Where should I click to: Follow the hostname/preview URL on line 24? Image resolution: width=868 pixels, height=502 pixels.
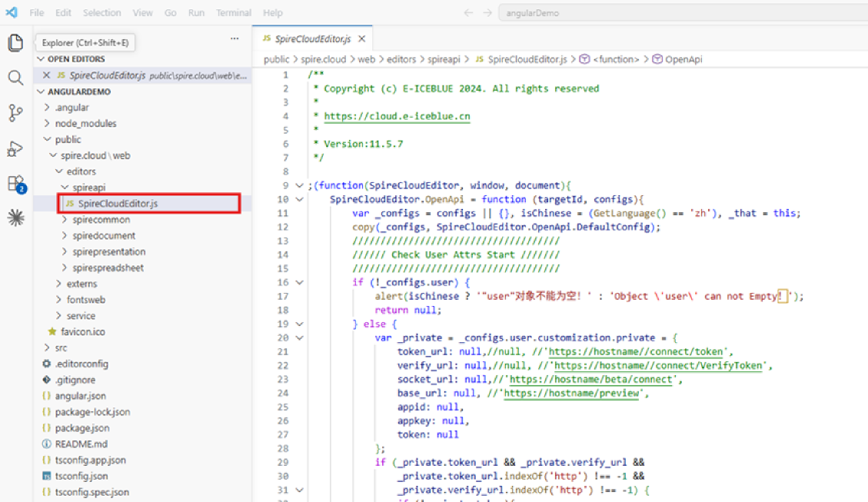pos(571,393)
